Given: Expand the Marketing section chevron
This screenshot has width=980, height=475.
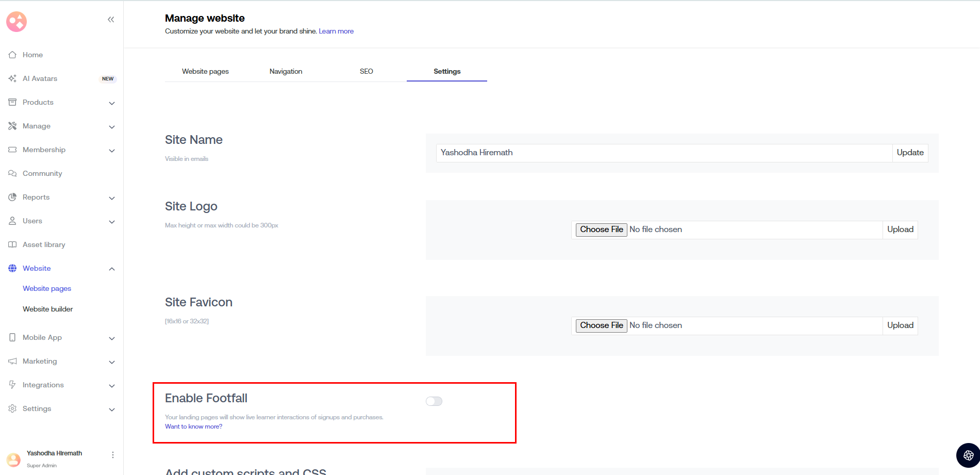Looking at the screenshot, I should pyautogui.click(x=112, y=362).
